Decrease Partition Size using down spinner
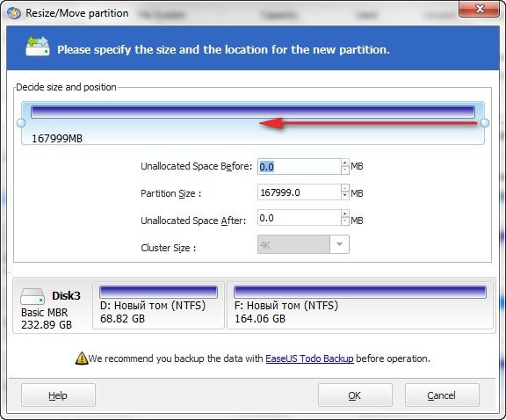Screen dimensions: 506x420 coord(345,196)
